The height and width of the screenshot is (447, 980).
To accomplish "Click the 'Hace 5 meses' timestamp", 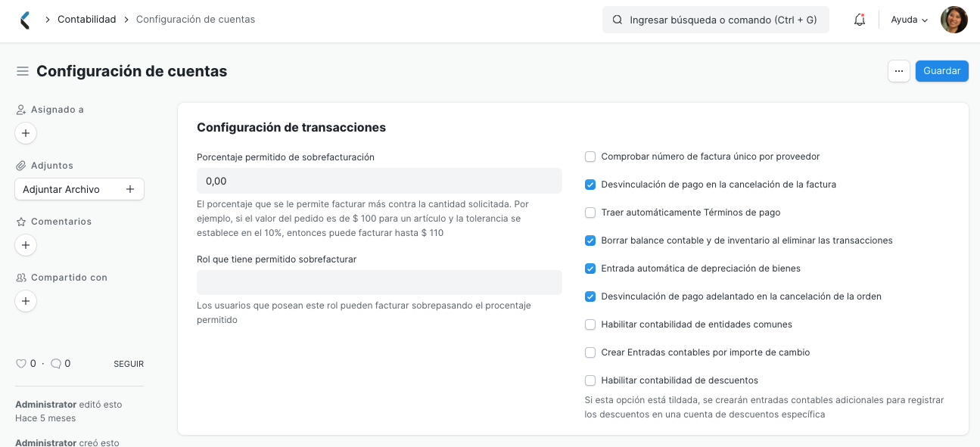I will 45,418.
